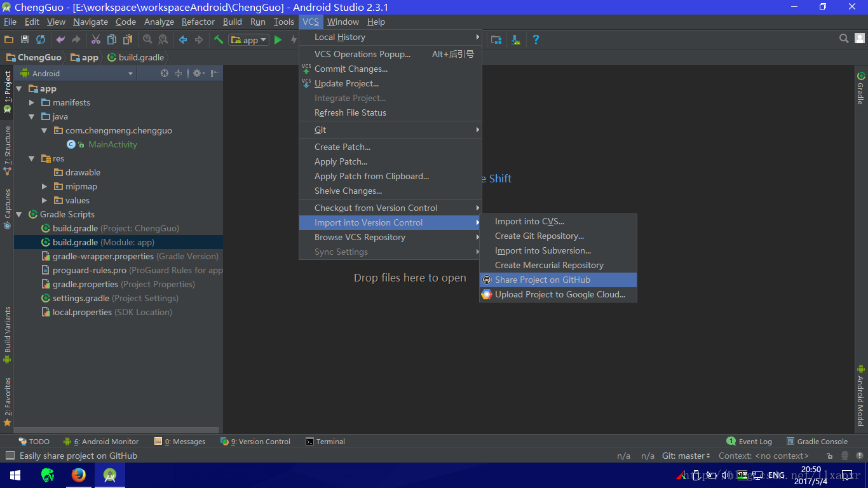Choose Create Git Repository...
This screenshot has width=868, height=488.
click(x=558, y=236)
